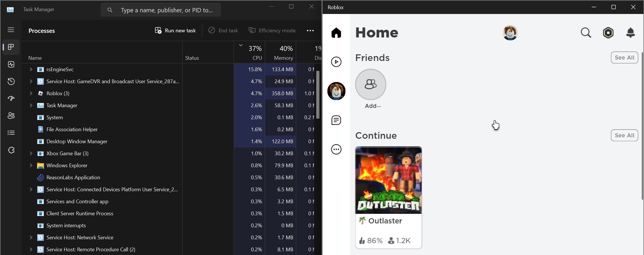644x255 pixels.
Task: Open Task Manager more options ellipsis
Action: click(310, 31)
